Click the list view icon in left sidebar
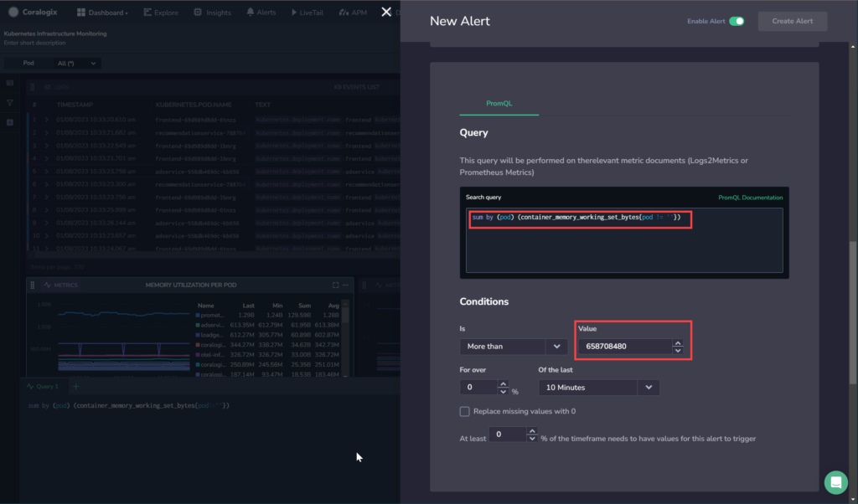The height and width of the screenshot is (504, 858). 10,83
